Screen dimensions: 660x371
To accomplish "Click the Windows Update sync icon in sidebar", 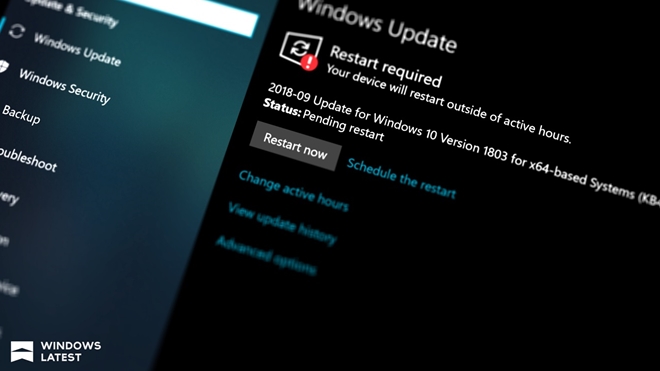I will click(x=17, y=31).
